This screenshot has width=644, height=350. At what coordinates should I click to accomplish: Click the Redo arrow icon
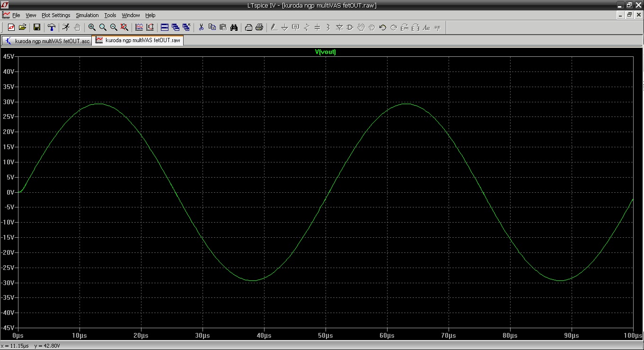[x=394, y=27]
